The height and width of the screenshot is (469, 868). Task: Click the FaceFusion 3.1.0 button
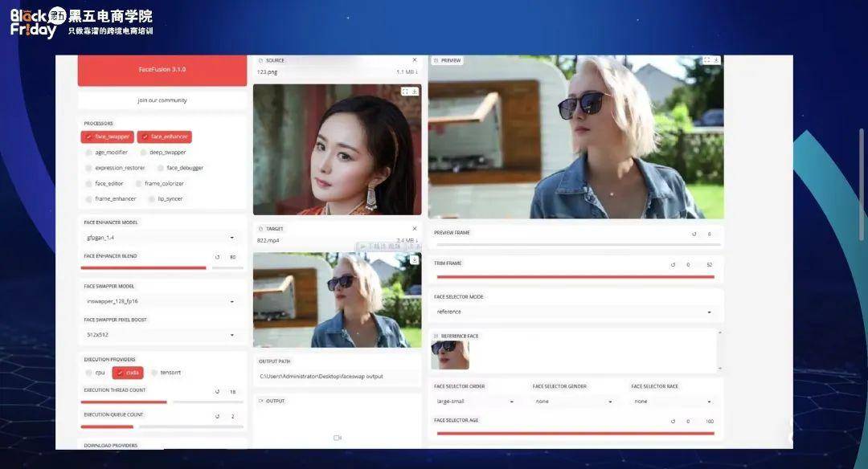coord(162,70)
